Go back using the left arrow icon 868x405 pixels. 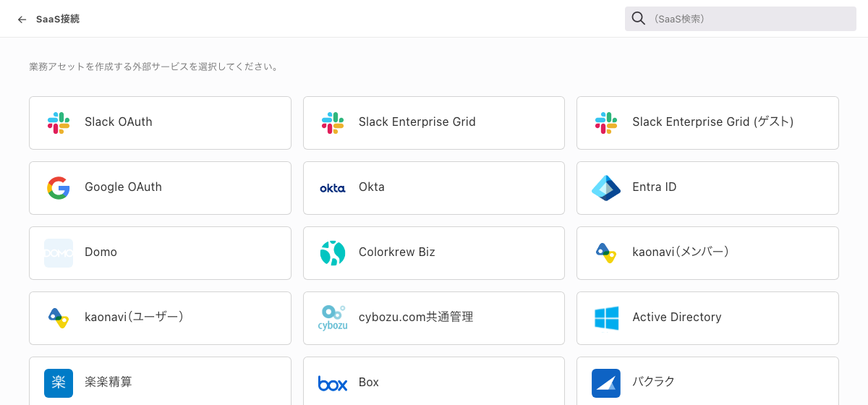[x=22, y=20]
